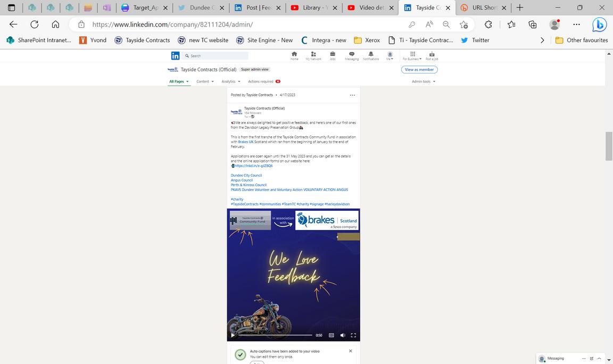The height and width of the screenshot is (364, 613).
Task: Play the We Love Feedback video
Action: [x=233, y=335]
